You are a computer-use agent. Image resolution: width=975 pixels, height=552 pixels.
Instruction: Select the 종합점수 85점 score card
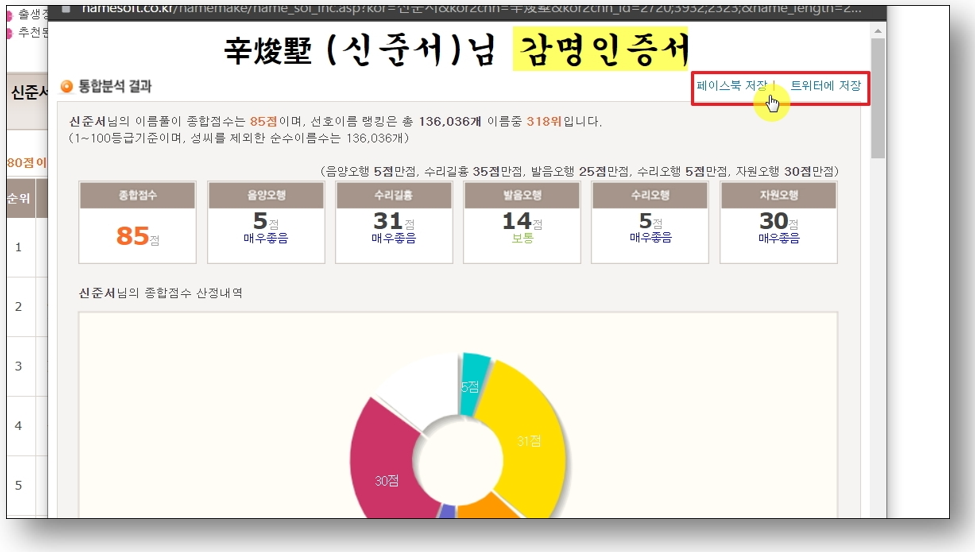[x=137, y=223]
